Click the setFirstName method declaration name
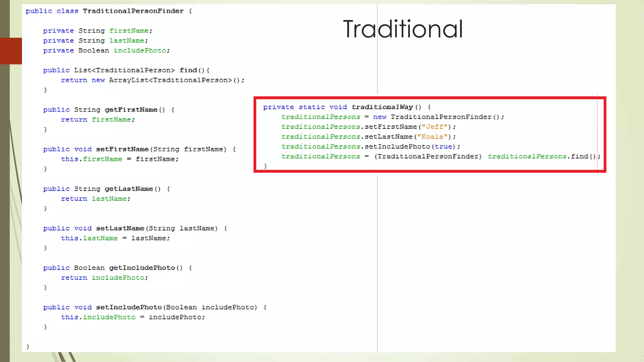This screenshot has width=644, height=362. [x=122, y=149]
